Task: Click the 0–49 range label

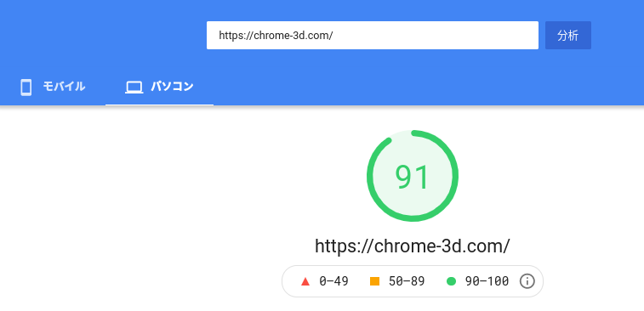Action: pyautogui.click(x=334, y=281)
